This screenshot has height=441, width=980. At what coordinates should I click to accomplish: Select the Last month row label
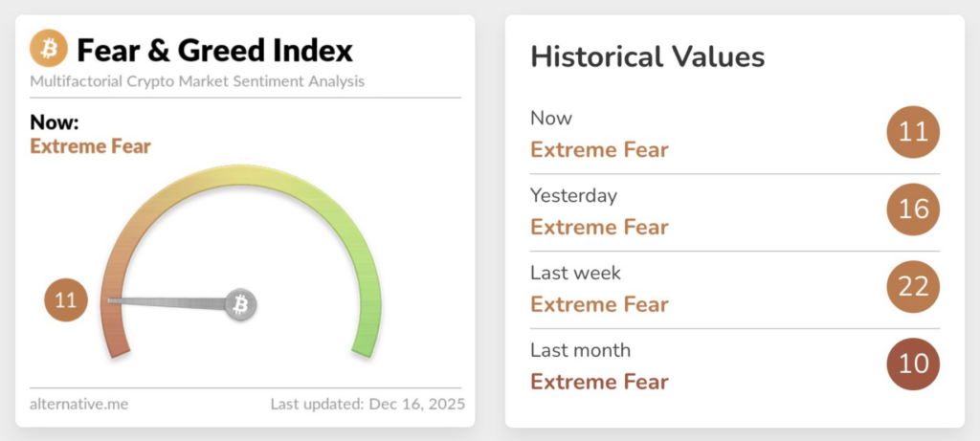(580, 350)
